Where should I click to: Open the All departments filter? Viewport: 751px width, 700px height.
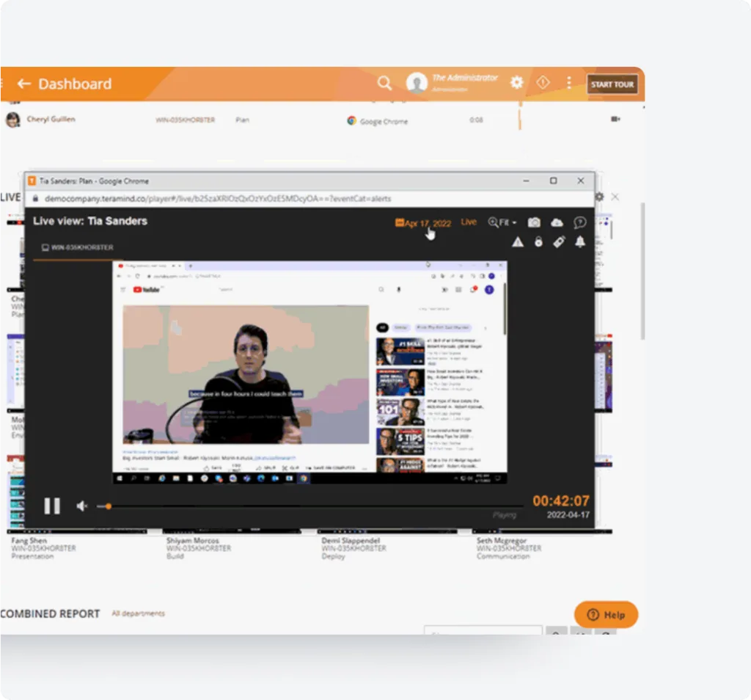[x=138, y=613]
